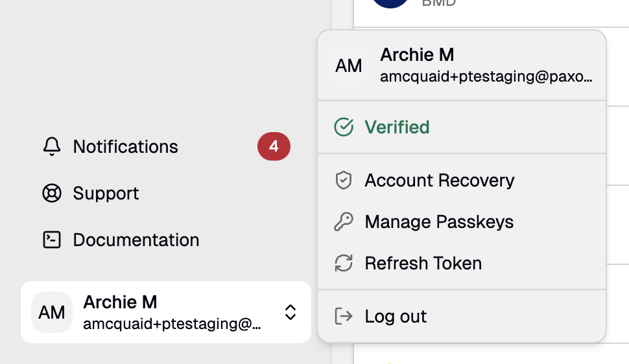This screenshot has height=364, width=629.
Task: Click Archie M name in sidebar card
Action: point(120,302)
